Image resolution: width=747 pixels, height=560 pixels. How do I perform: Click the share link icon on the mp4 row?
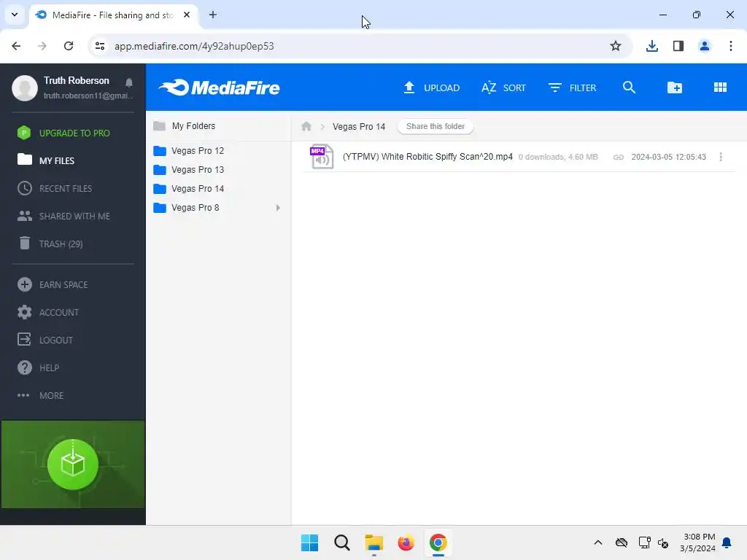tap(618, 157)
